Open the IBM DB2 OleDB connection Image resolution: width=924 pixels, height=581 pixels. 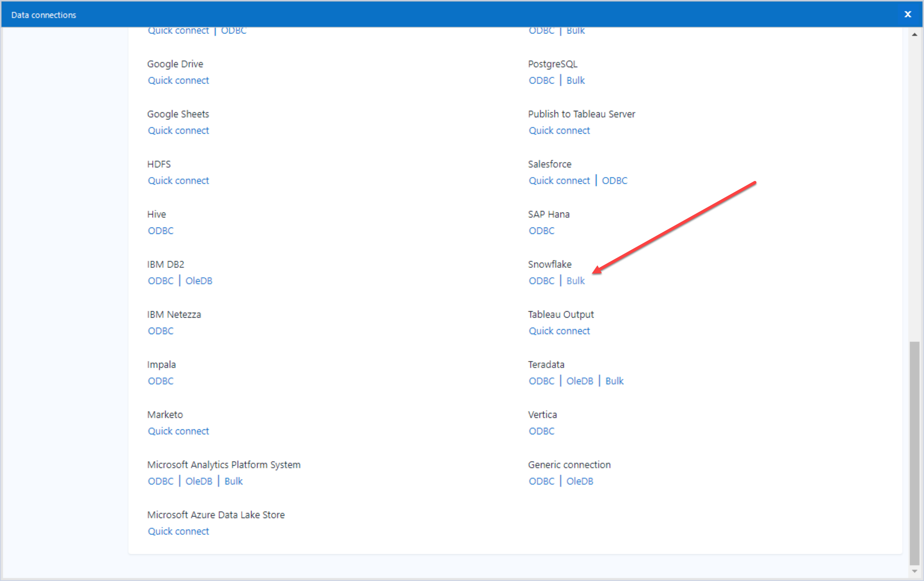[199, 281]
